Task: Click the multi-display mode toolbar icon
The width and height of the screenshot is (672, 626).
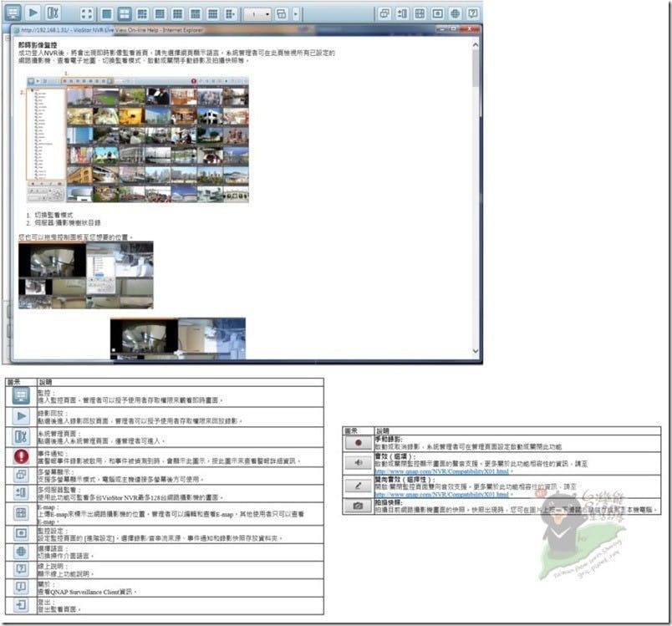Action: pyautogui.click(x=384, y=13)
